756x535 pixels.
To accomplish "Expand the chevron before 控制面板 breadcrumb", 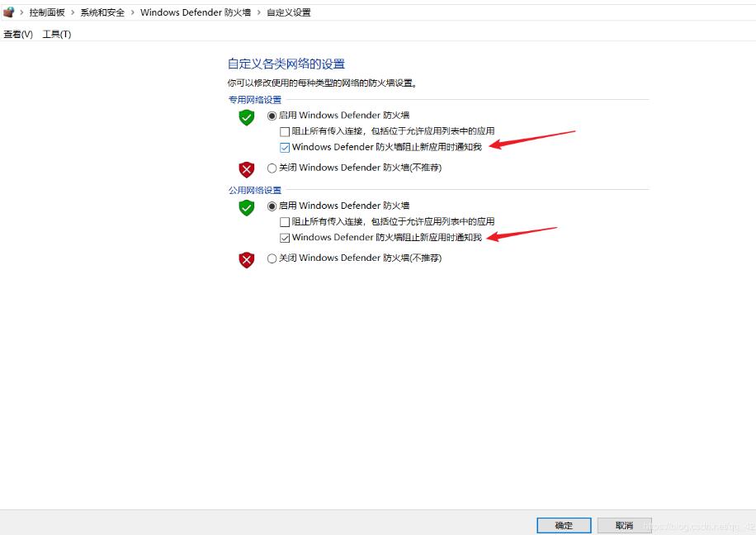I will (21, 12).
